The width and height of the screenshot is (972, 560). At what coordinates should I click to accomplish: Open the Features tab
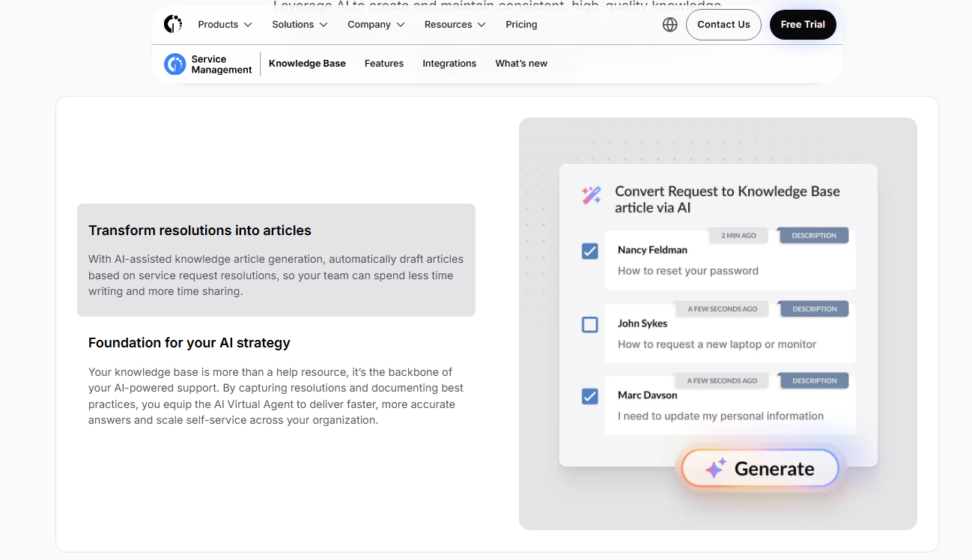click(x=384, y=64)
